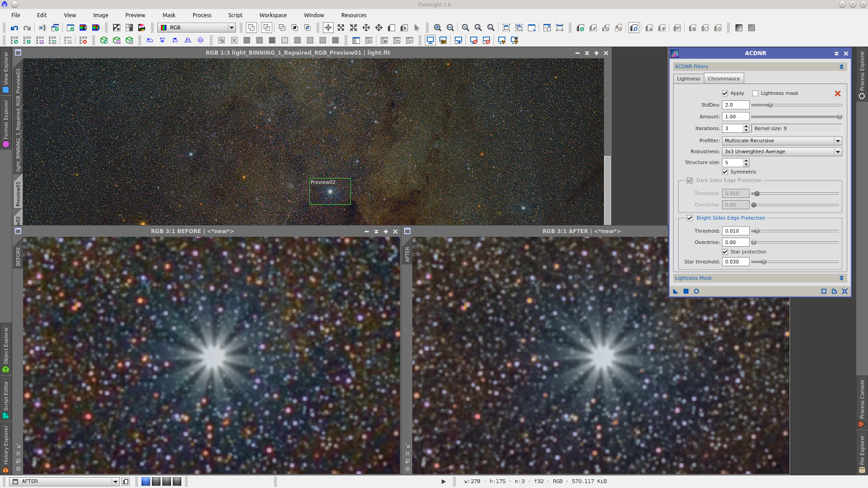Click the Zoom In magnifier icon
Viewport: 868px width, 488px height.
pyautogui.click(x=437, y=28)
